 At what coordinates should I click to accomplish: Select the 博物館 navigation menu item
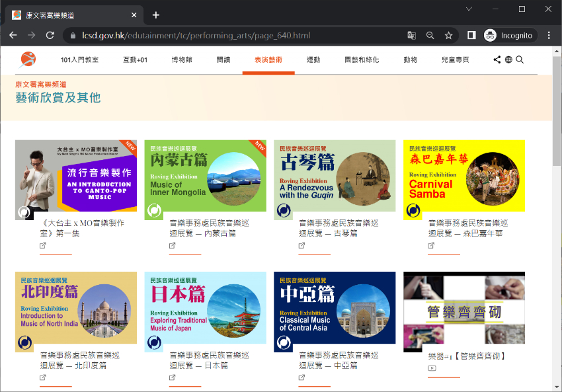click(x=182, y=59)
